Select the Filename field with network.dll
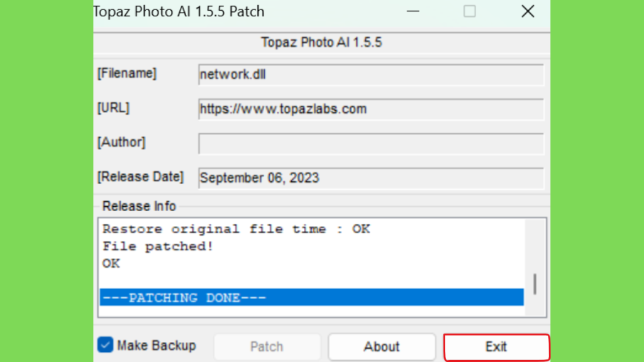 371,75
